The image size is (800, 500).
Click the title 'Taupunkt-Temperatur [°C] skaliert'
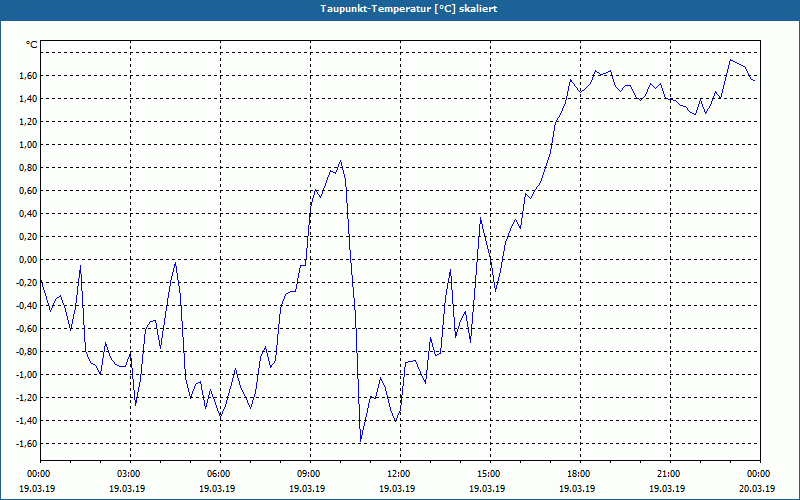click(409, 9)
